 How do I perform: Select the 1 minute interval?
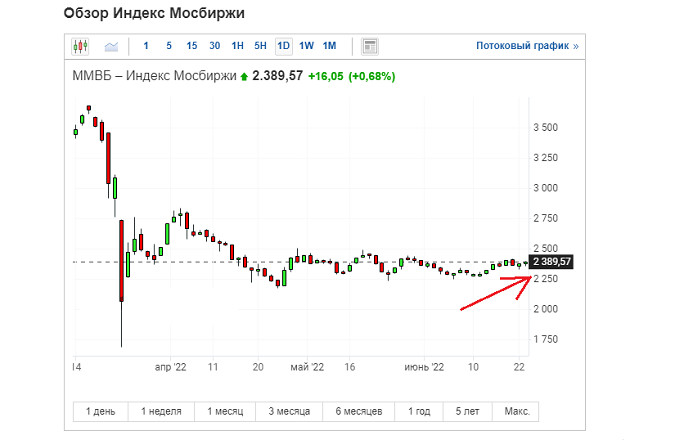(146, 46)
